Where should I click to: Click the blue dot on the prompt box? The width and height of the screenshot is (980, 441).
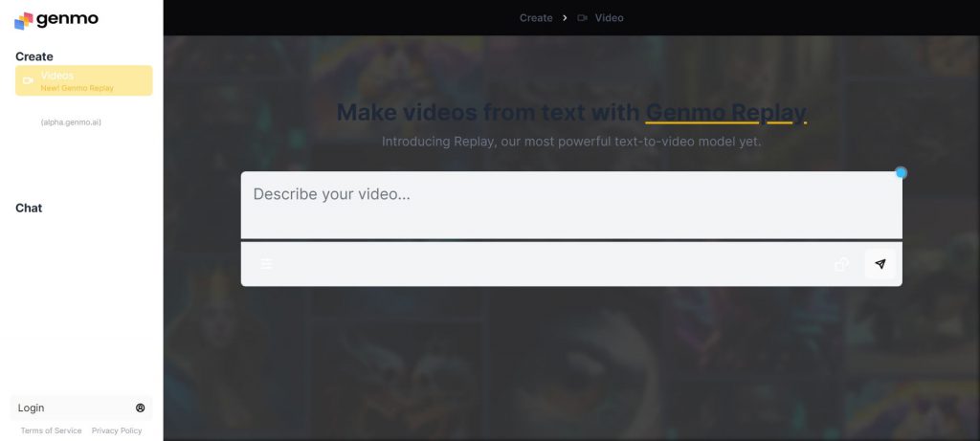point(901,173)
